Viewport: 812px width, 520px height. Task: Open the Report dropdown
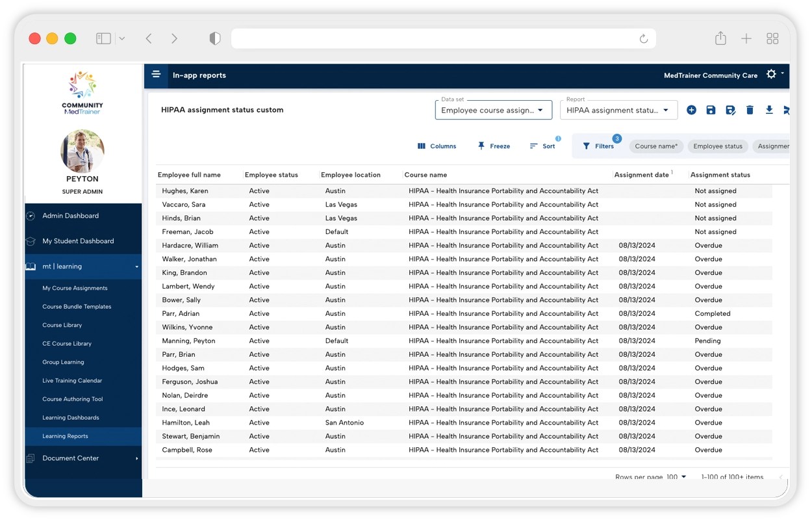coord(618,110)
